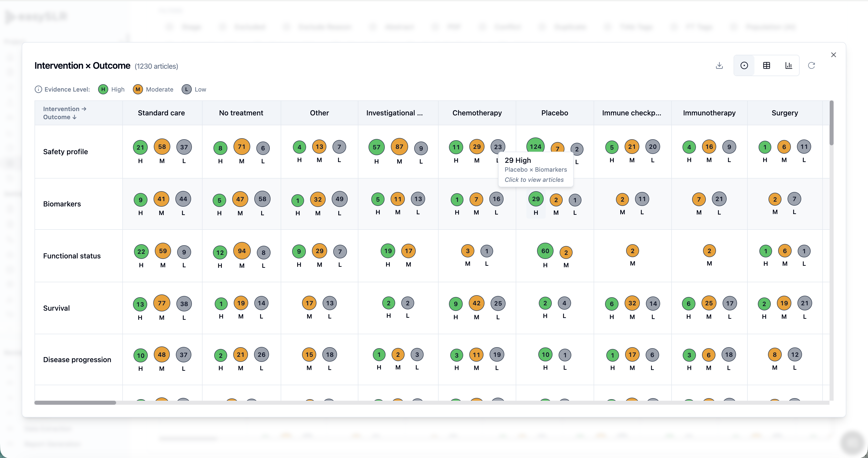Switch to table grid view
The width and height of the screenshot is (868, 458).
[766, 65]
